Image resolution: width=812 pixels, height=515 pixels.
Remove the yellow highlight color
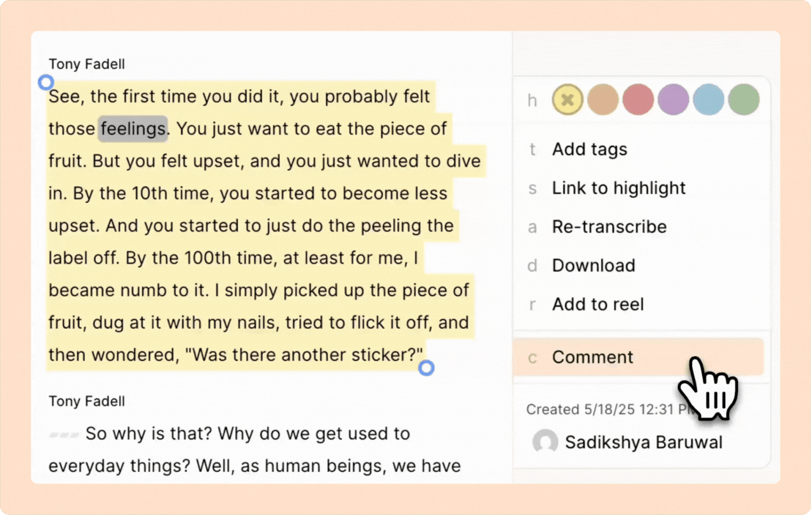[x=567, y=99]
